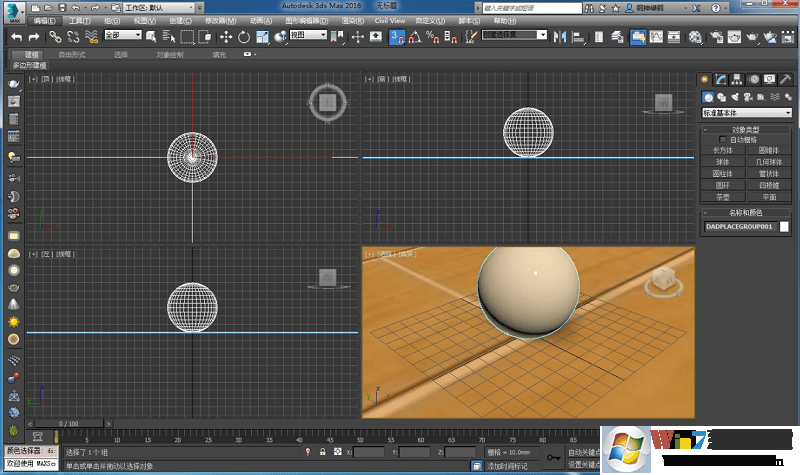The width and height of the screenshot is (800, 475).
Task: Toggle the 自动栅格 checkbox
Action: tap(724, 140)
